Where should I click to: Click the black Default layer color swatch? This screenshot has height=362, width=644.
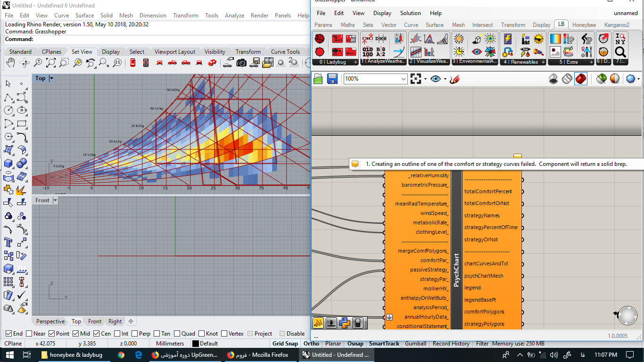tap(196, 344)
